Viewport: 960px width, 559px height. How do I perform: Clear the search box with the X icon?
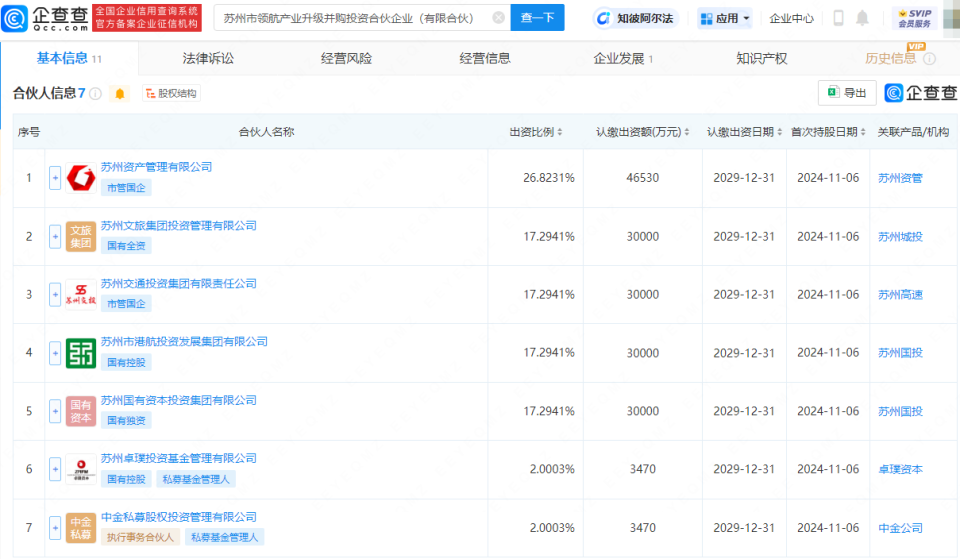tap(499, 18)
